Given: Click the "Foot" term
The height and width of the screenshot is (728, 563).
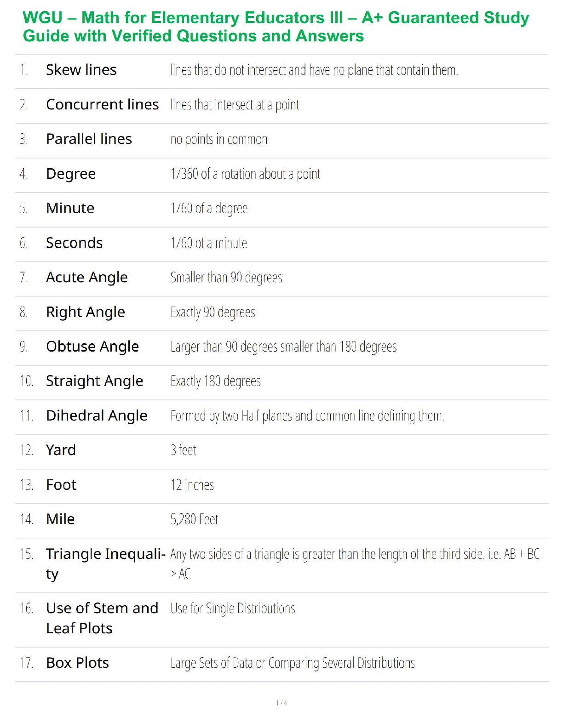Looking at the screenshot, I should click(61, 485).
